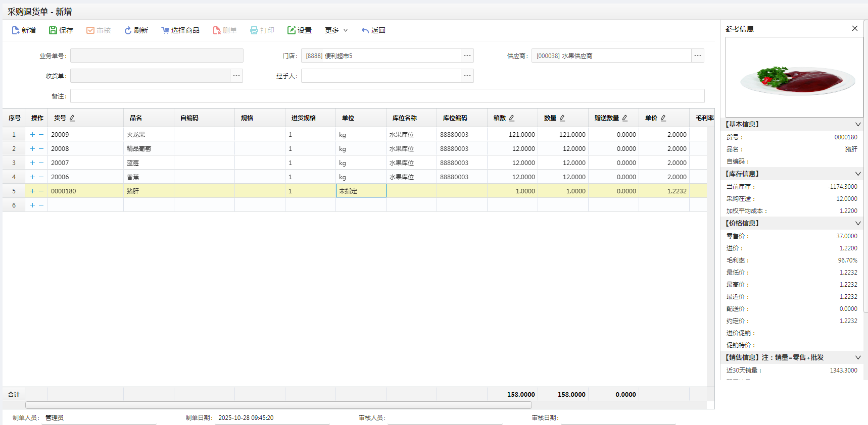Click the 返回 back arrow
The height and width of the screenshot is (425, 868).
point(365,30)
